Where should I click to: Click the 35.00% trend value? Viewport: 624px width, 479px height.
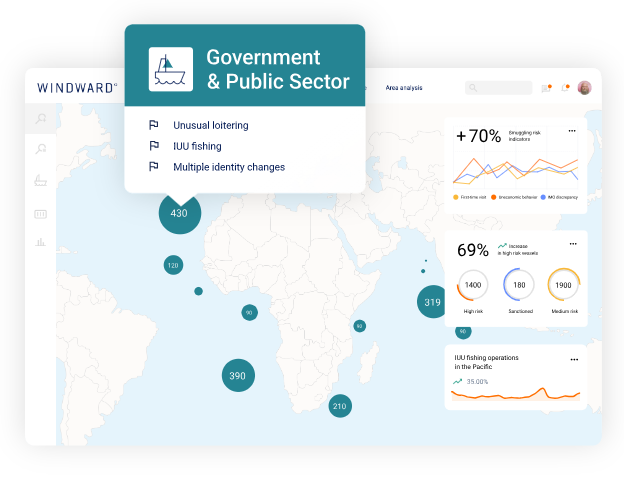(x=477, y=382)
